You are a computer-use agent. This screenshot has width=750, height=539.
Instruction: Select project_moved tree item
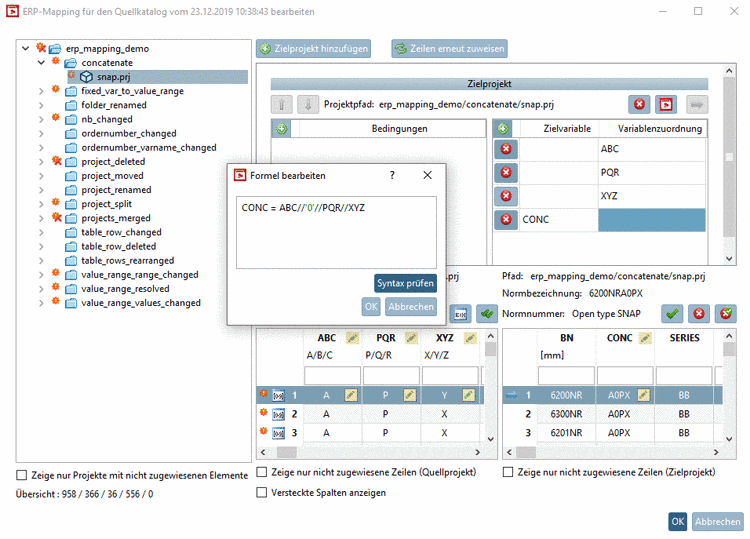click(x=112, y=176)
